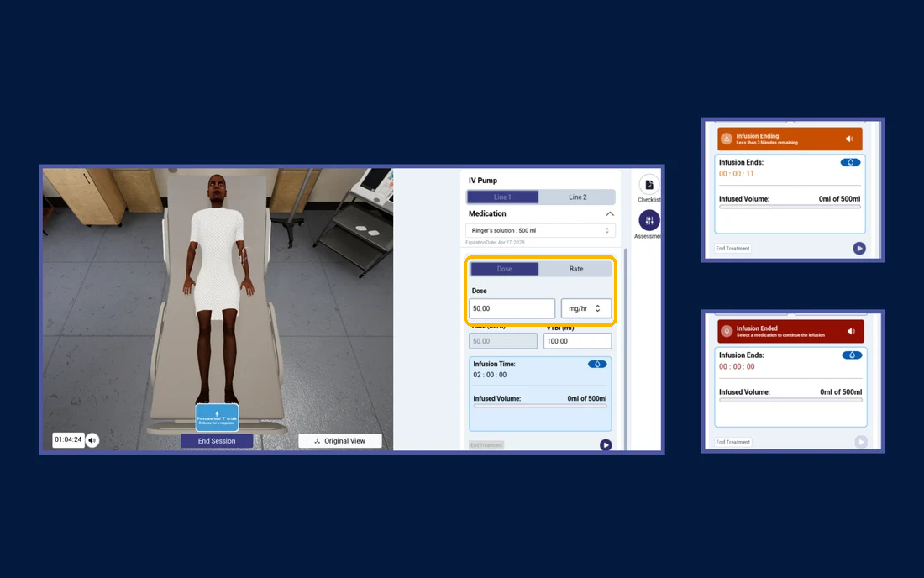Viewport: 924px width, 578px height.
Task: Click the Infused Volume bar in Infusion Ending panel
Action: 790,207
